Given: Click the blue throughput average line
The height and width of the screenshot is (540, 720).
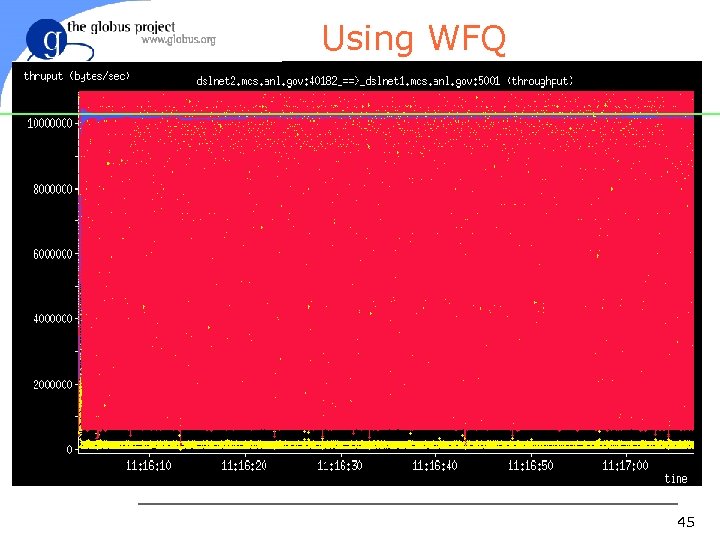Looking at the screenshot, I should [386, 117].
